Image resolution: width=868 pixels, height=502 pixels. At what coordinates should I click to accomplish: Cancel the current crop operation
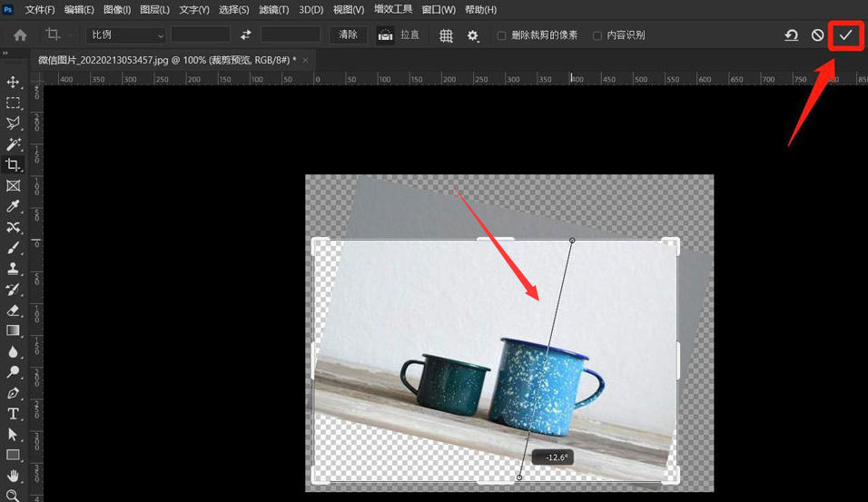817,35
